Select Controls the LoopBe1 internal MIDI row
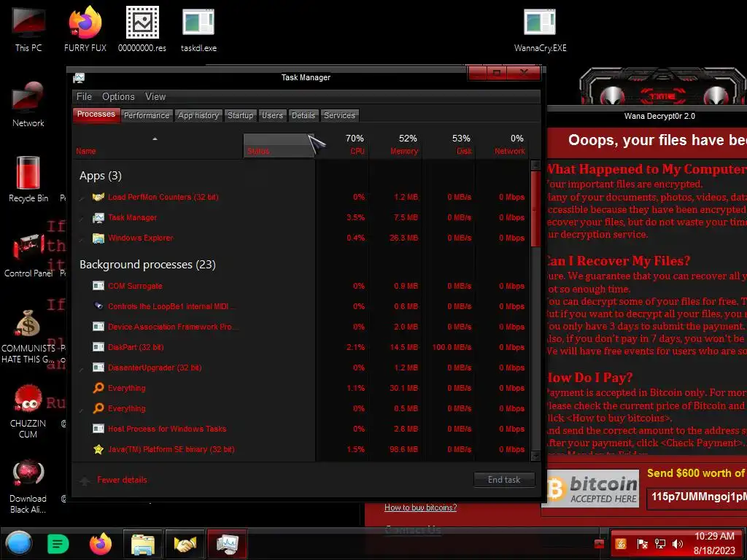747x560 pixels. point(302,306)
